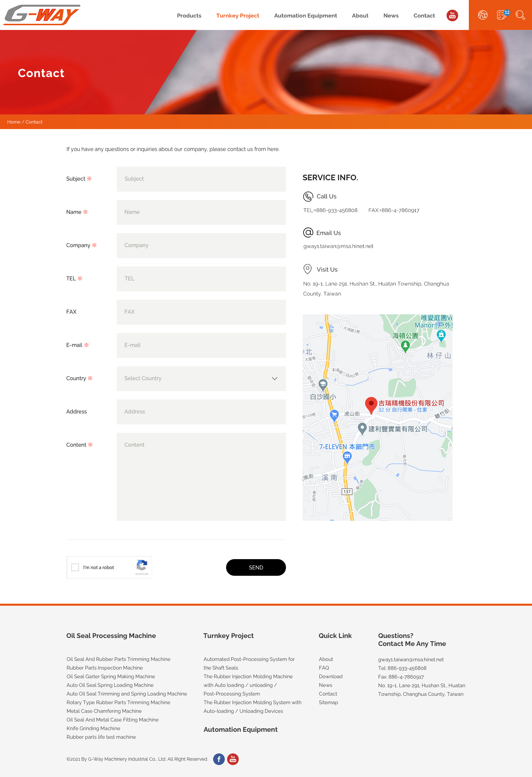This screenshot has width=532, height=777.
Task: Click the E-mail input field
Action: (x=201, y=345)
